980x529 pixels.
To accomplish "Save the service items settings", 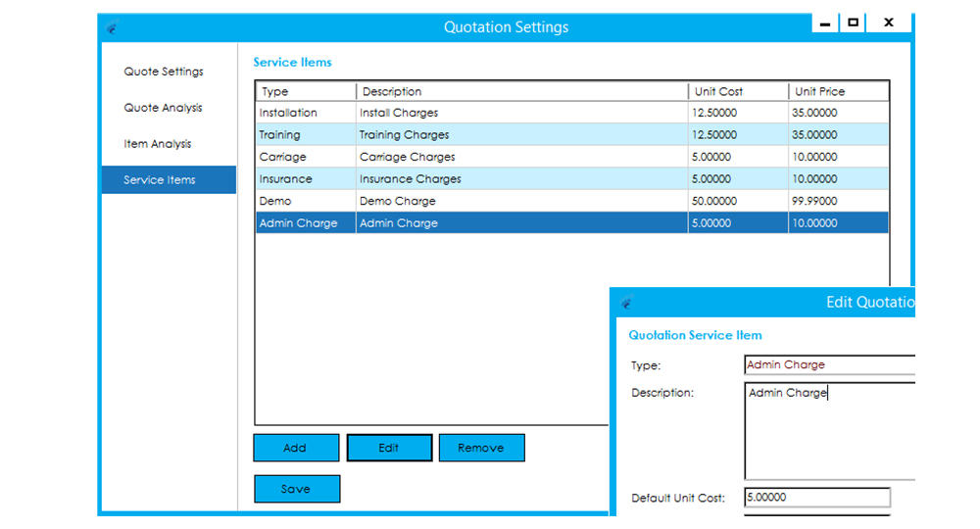I will 297,489.
